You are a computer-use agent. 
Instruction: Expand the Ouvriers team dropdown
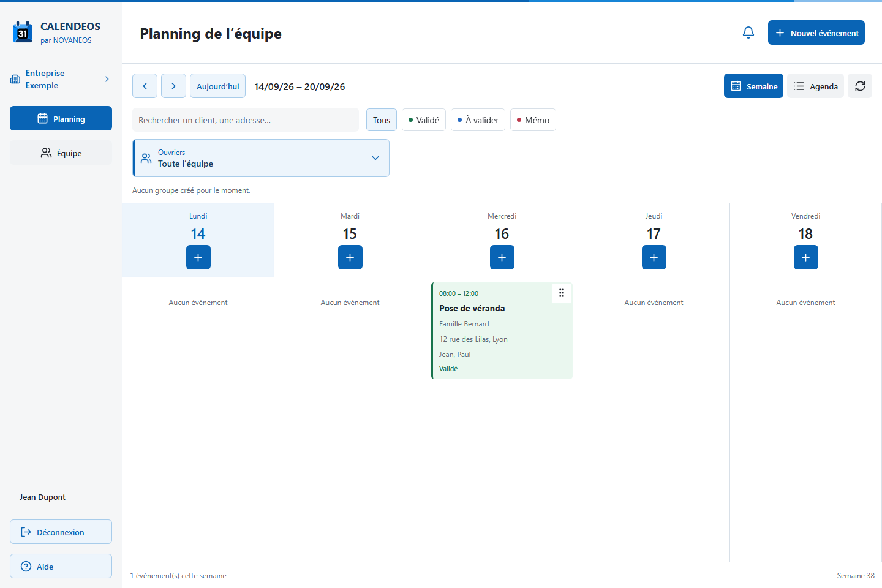pos(261,158)
